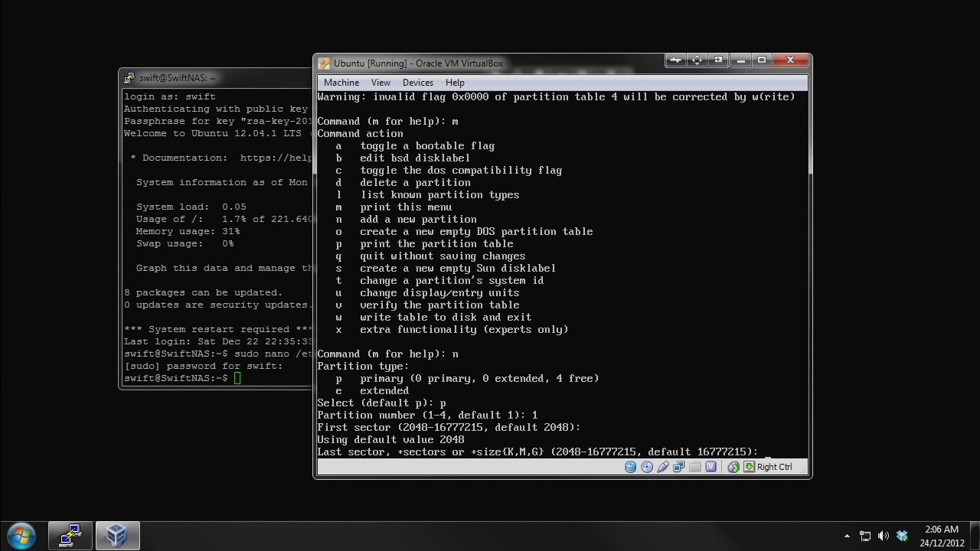The width and height of the screenshot is (980, 551).
Task: Click the Right Ctrl host key label
Action: 775,467
